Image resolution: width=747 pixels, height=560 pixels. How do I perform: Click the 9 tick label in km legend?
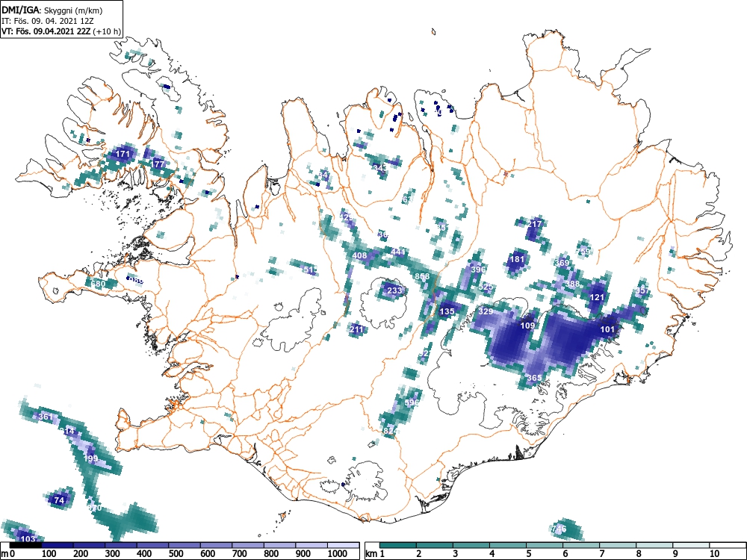pos(675,553)
